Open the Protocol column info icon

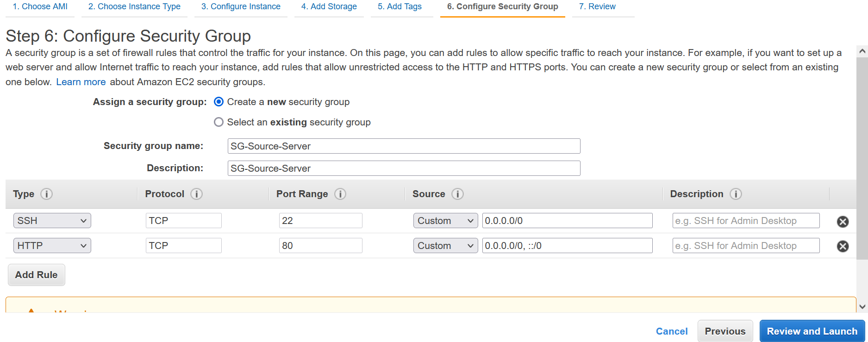tap(196, 194)
